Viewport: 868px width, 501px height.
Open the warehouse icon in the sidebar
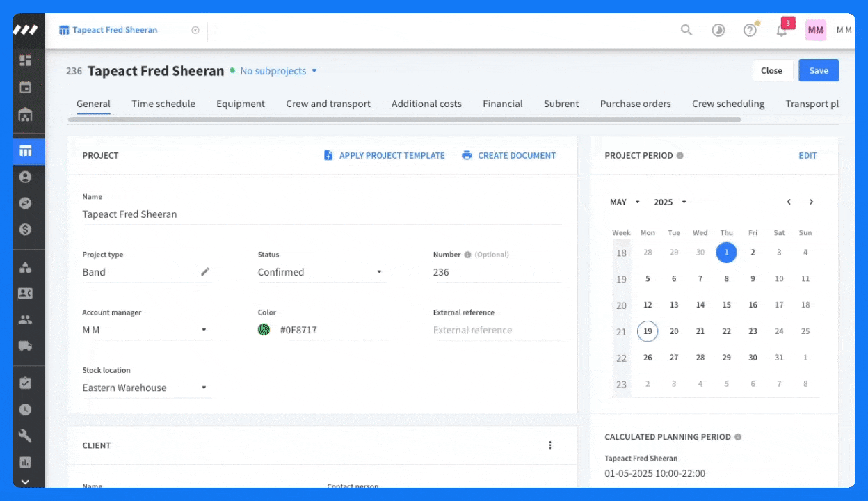[25, 114]
